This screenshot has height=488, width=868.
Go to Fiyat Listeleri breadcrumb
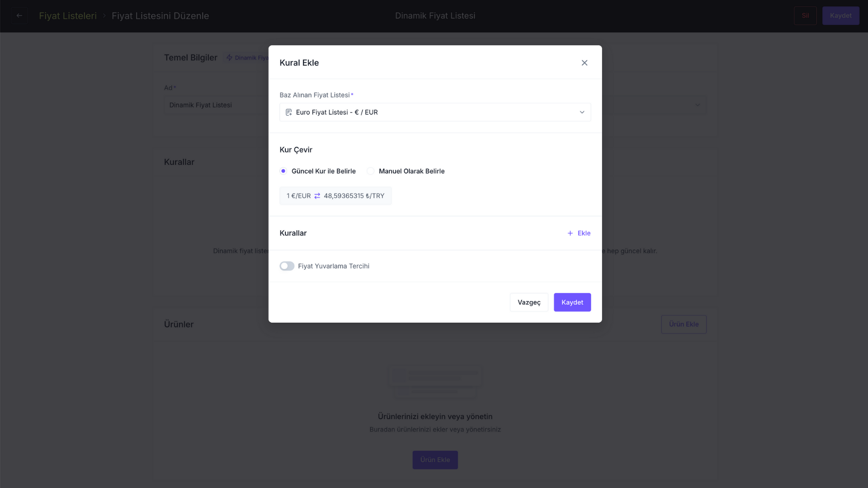[x=68, y=16]
